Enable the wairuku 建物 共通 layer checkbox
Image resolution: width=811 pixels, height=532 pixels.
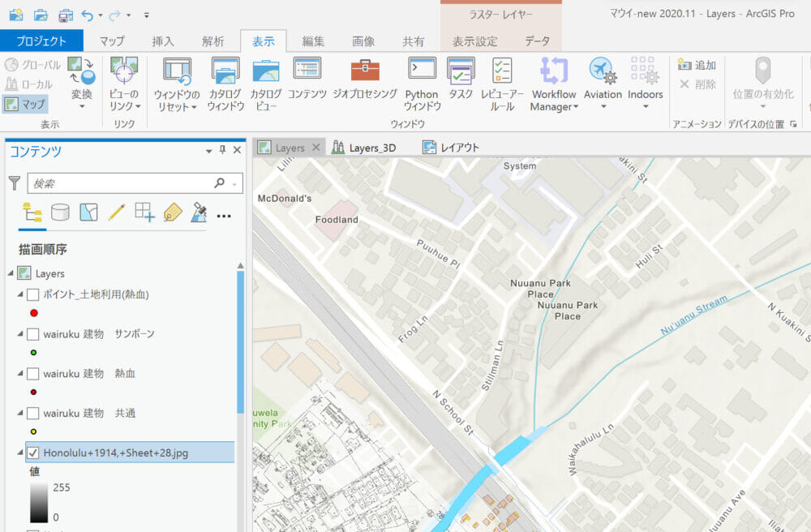tap(33, 414)
